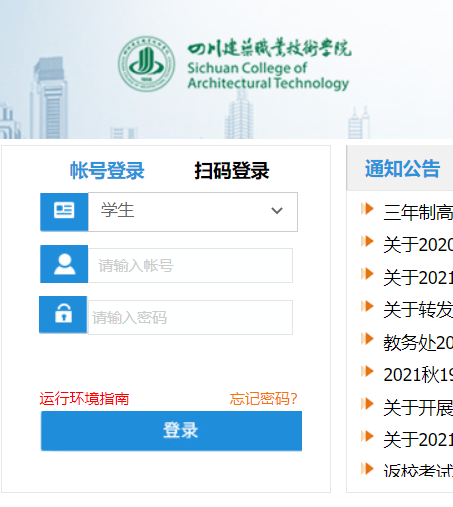Image resolution: width=453 pixels, height=507 pixels.
Task: Click orange arrow bullet before 三年制高
Action: click(x=367, y=209)
